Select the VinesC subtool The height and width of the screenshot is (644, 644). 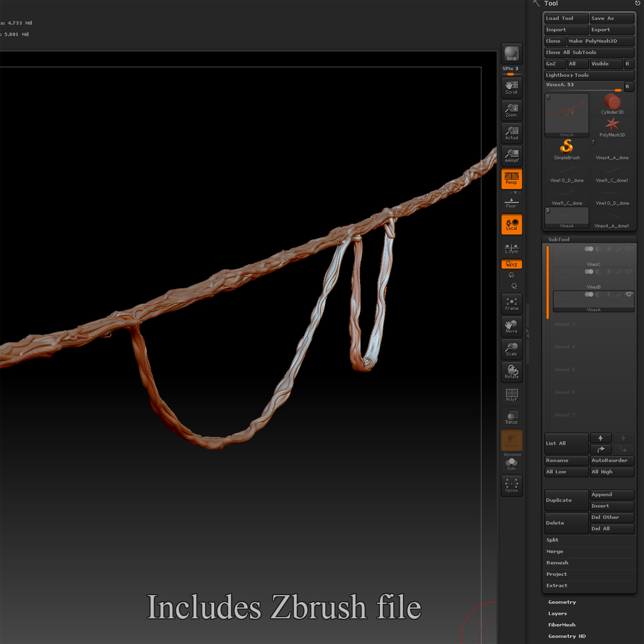pyautogui.click(x=594, y=256)
